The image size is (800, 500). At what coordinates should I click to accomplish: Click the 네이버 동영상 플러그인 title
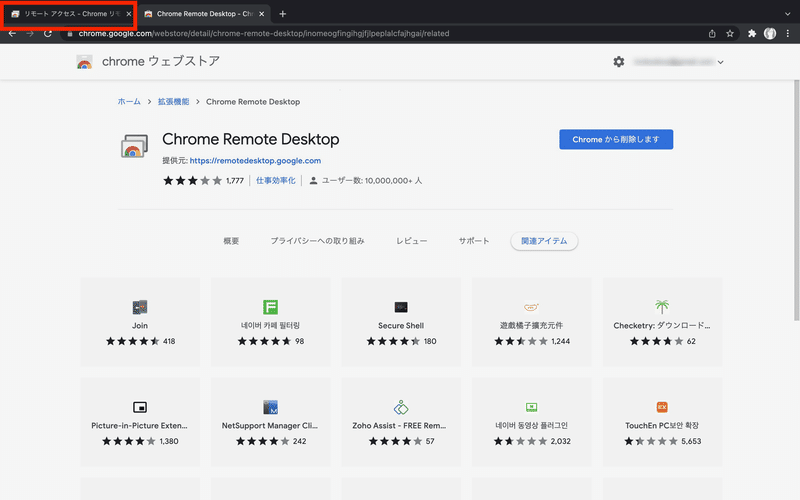click(x=532, y=426)
